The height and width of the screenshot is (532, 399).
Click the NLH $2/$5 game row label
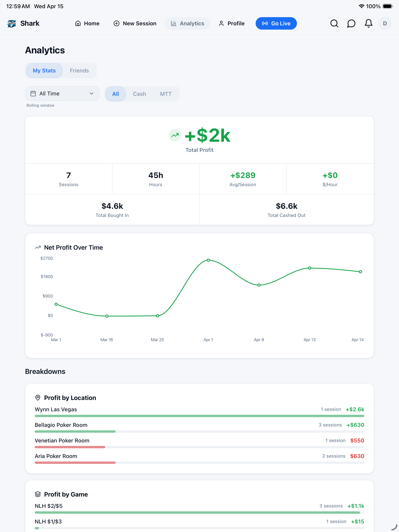coord(49,506)
